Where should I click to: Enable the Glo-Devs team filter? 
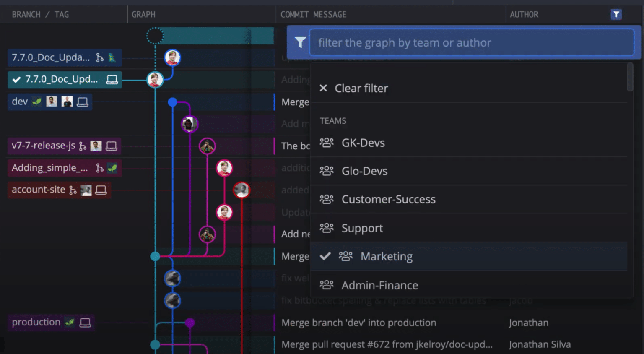(x=364, y=171)
